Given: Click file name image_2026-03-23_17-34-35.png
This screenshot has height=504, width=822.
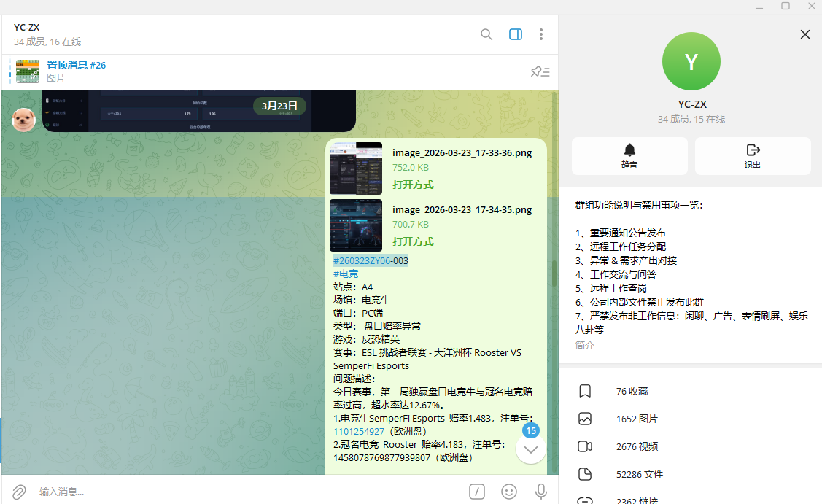Looking at the screenshot, I should [x=462, y=209].
